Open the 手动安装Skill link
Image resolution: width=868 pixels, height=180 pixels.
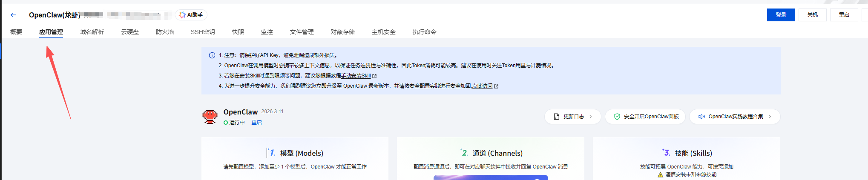(x=356, y=76)
